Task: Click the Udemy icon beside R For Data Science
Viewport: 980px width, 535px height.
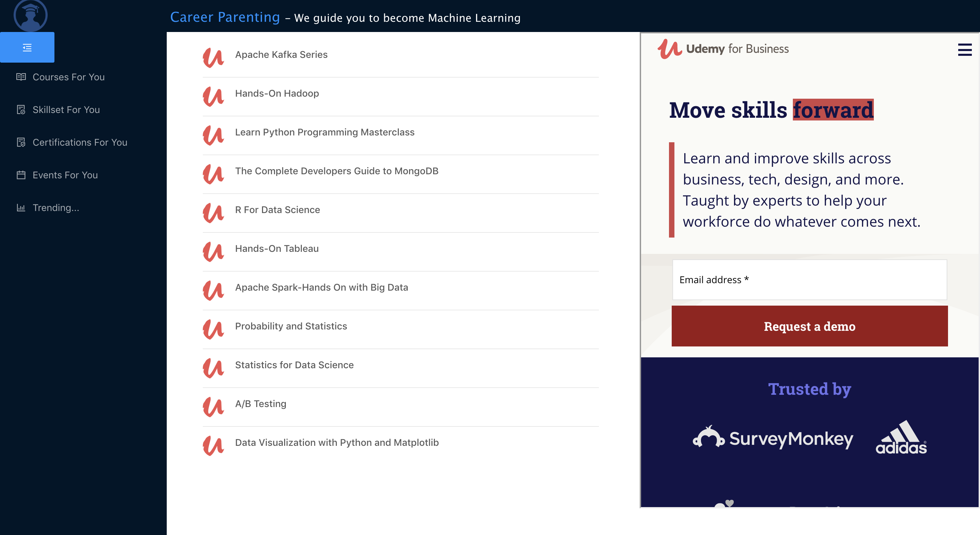Action: pyautogui.click(x=213, y=213)
